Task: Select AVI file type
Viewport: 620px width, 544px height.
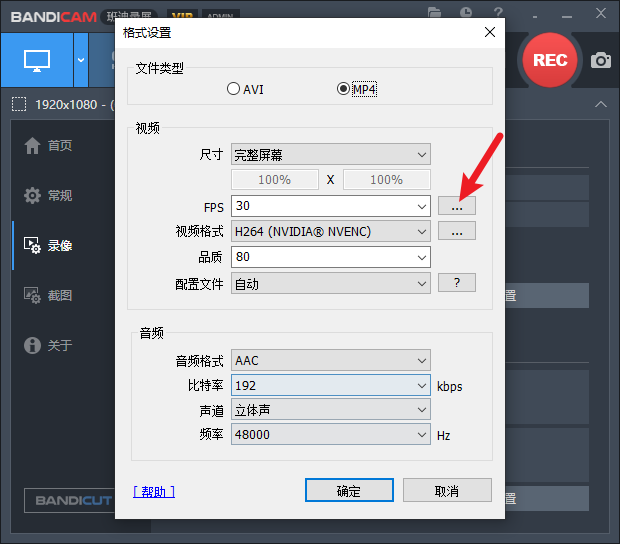Action: [x=245, y=89]
